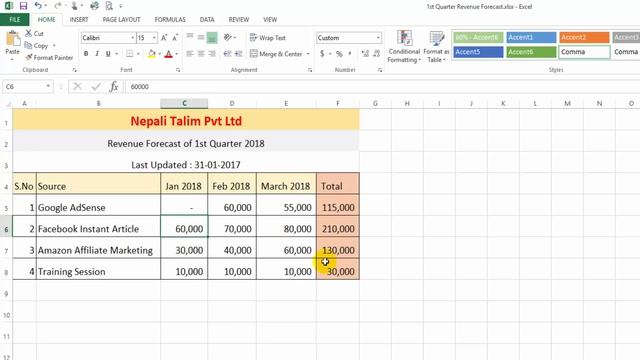Screen dimensions: 640x360
Task: Open Format as Table menu
Action: [x=436, y=47]
